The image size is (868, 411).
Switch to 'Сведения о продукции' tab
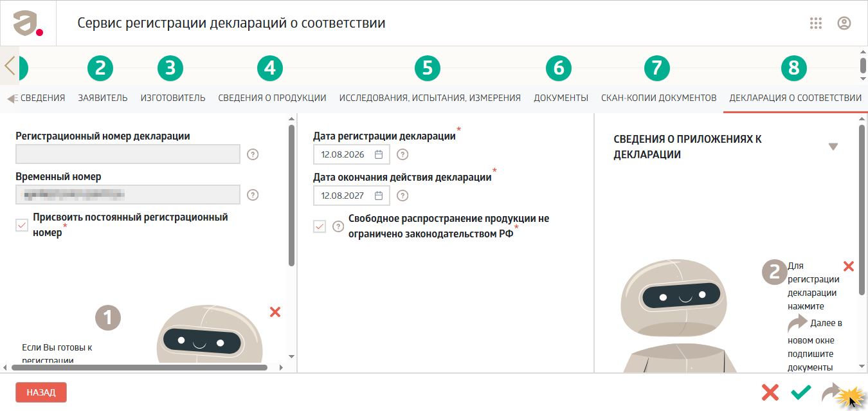point(272,98)
